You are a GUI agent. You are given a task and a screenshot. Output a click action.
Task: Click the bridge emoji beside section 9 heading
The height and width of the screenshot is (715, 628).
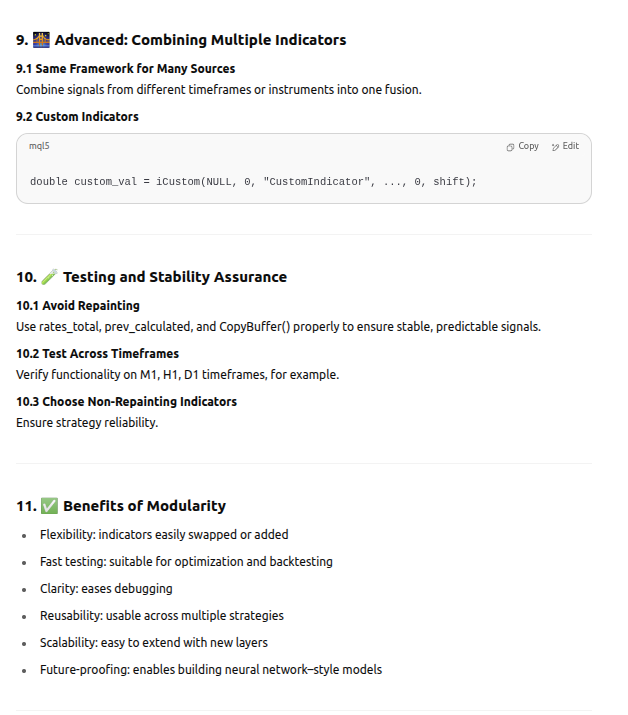tap(41, 41)
